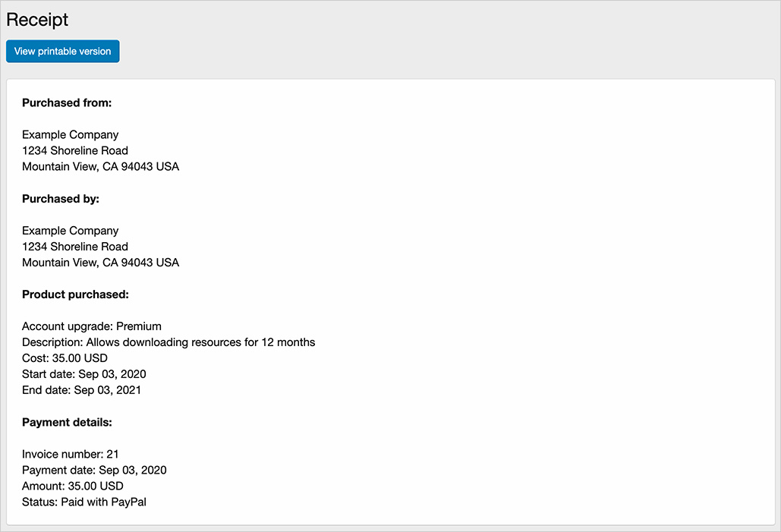Image resolution: width=781 pixels, height=532 pixels.
Task: Click the street address under Purchased from
Action: click(75, 150)
